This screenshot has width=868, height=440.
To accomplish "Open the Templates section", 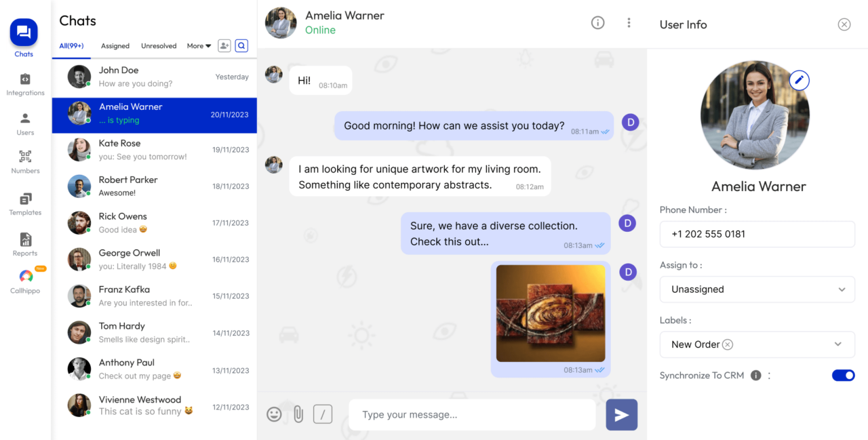I will tap(25, 203).
